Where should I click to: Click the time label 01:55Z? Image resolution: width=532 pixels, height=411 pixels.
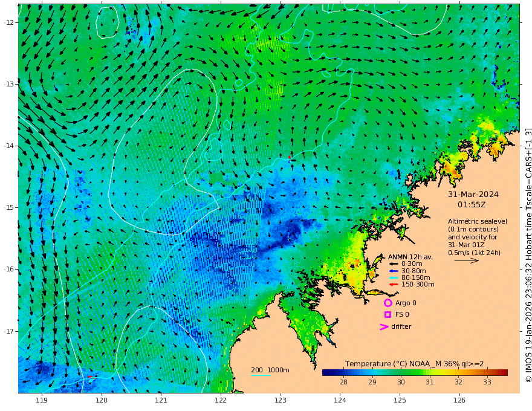pyautogui.click(x=472, y=205)
